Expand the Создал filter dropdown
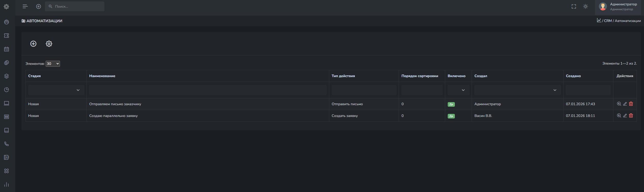This screenshot has width=644, height=192. click(517, 90)
